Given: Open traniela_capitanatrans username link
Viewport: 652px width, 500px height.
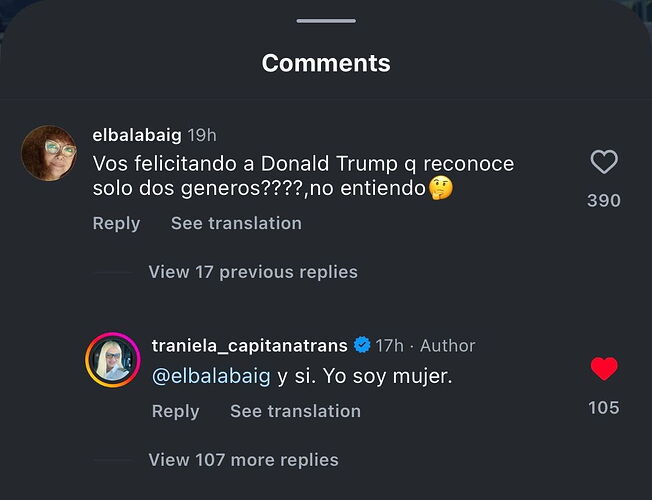Looking at the screenshot, I should (x=249, y=346).
